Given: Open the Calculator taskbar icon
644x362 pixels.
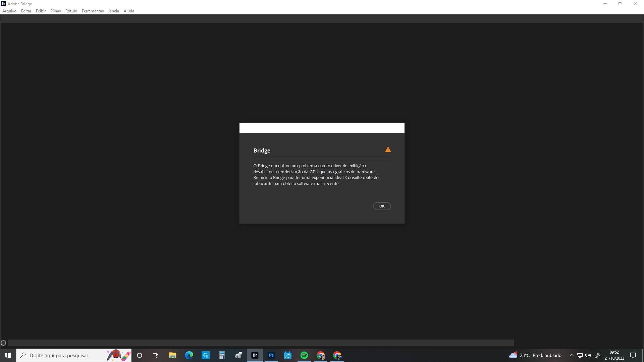Looking at the screenshot, I should tap(222, 355).
